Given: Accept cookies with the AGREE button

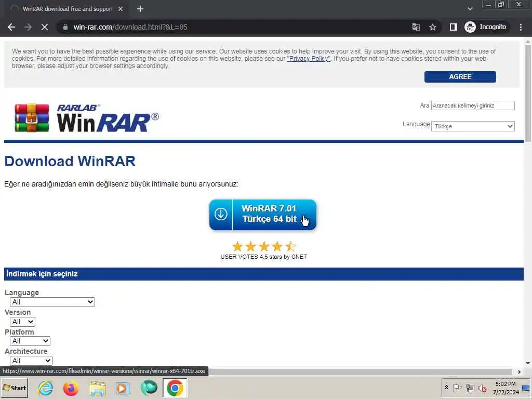Looking at the screenshot, I should (x=460, y=77).
